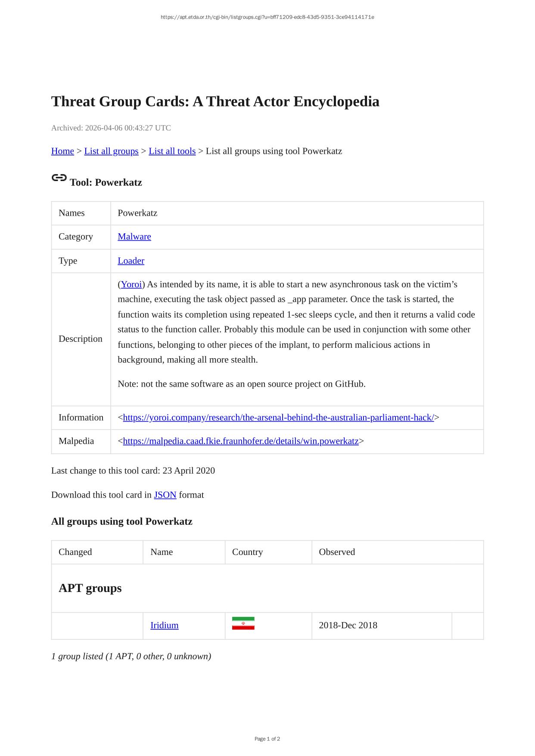This screenshot has width=535, height=756.
Task: Open the Malware category link
Action: click(x=134, y=237)
